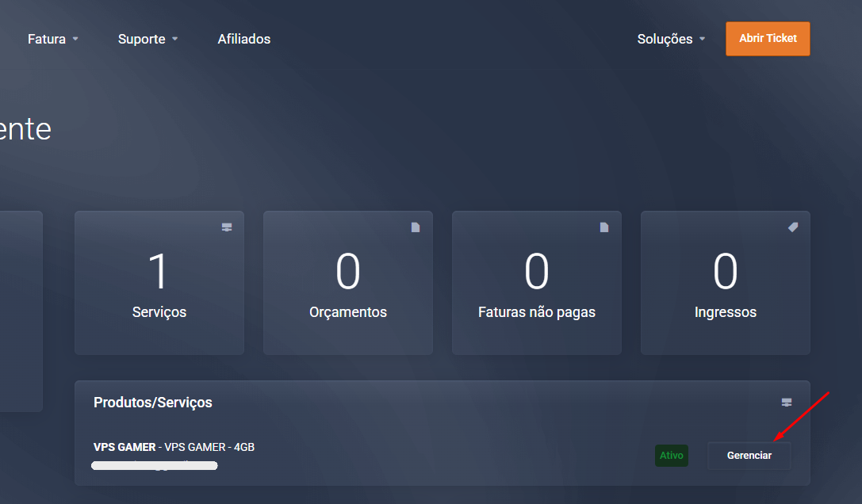The height and width of the screenshot is (504, 862).
Task: Open the Orçamentos summary card
Action: (x=348, y=282)
